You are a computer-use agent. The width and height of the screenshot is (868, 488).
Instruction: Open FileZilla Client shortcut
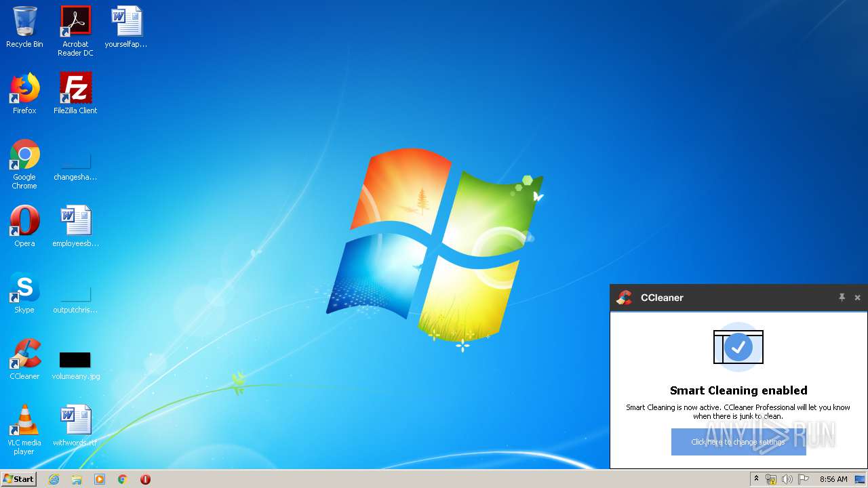75,94
